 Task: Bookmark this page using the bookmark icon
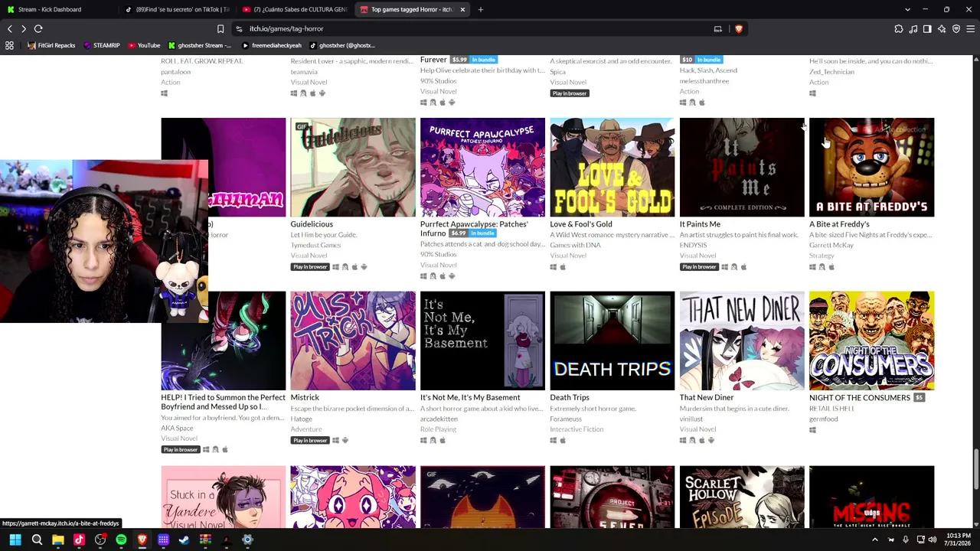pos(220,29)
